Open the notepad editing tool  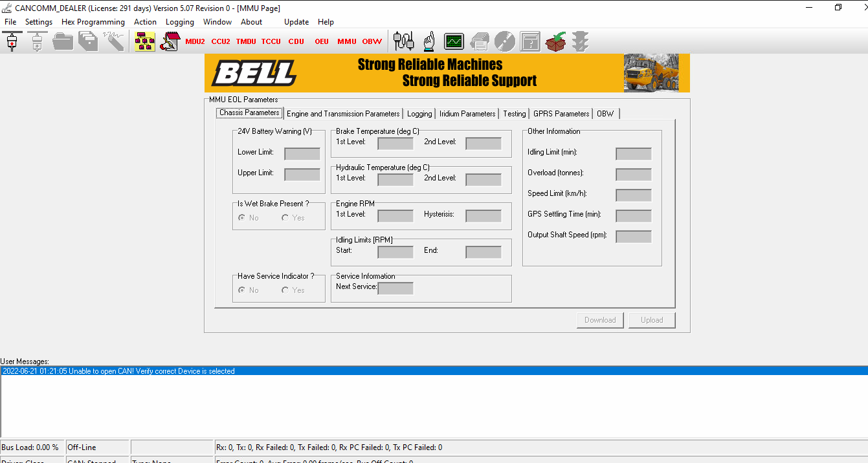click(169, 41)
